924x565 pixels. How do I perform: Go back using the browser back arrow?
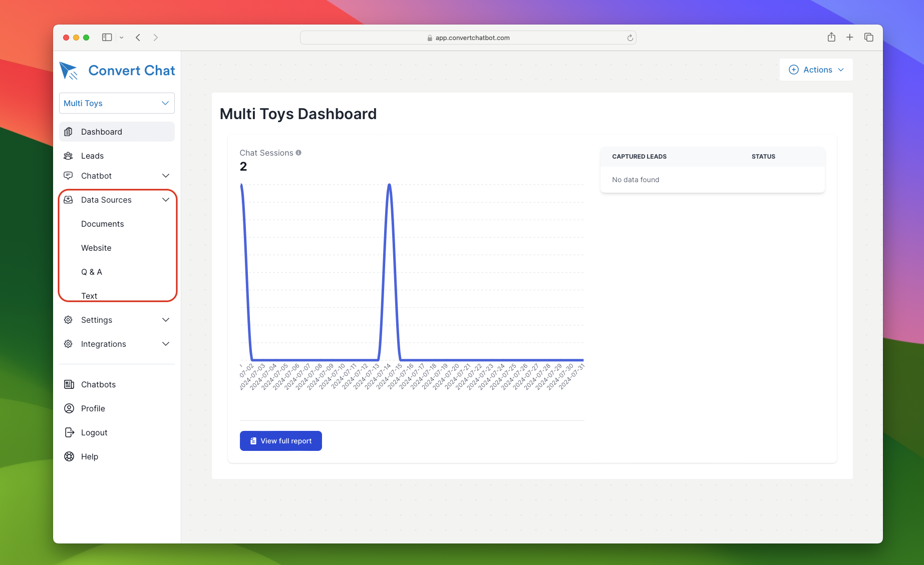pyautogui.click(x=138, y=38)
